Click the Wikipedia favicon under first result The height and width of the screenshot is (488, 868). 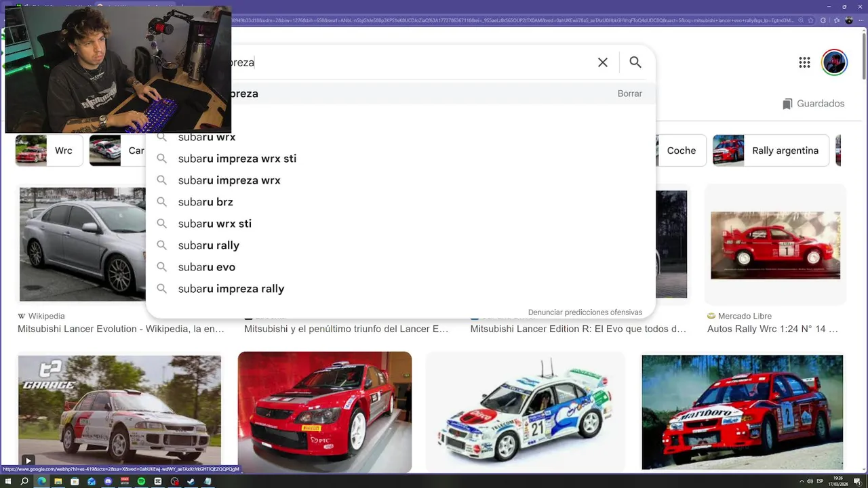point(22,316)
